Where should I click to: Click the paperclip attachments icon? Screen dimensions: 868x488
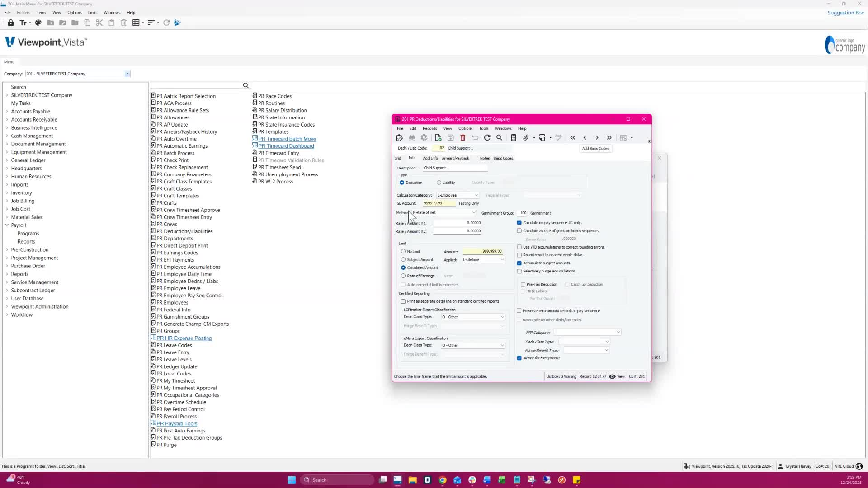tap(526, 138)
